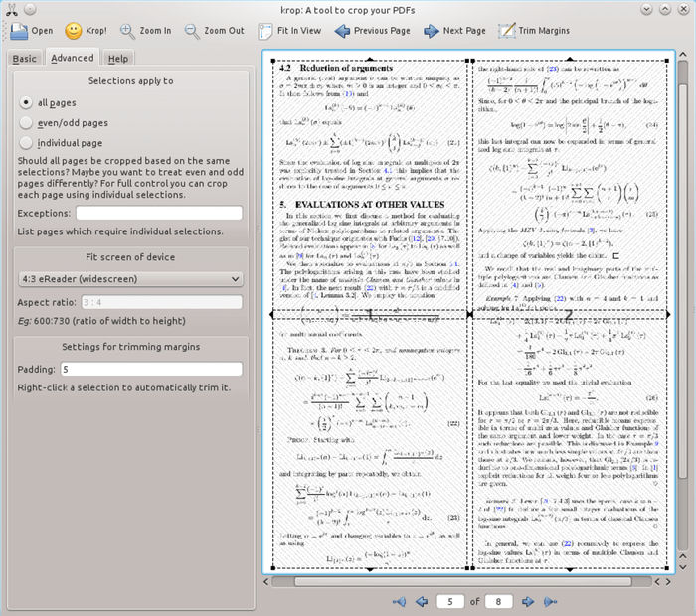The width and height of the screenshot is (696, 616).
Task: Click the Exceptions input field
Action: (158, 213)
